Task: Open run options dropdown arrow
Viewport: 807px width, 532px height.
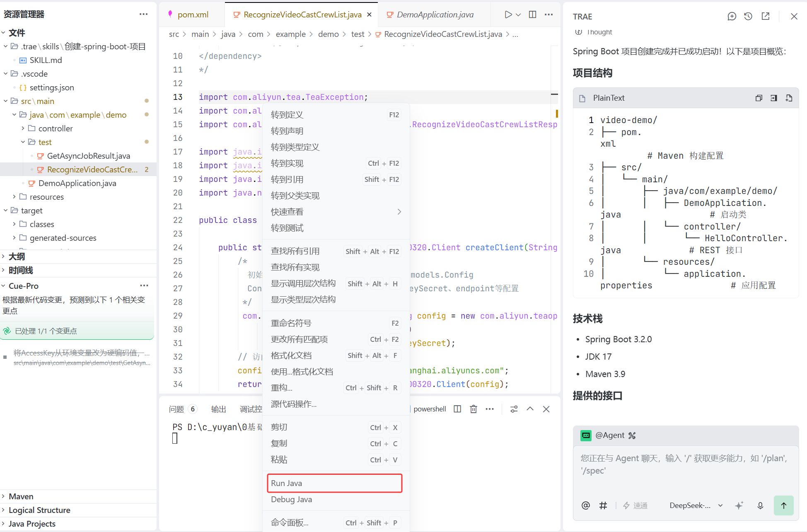Action: 518,15
